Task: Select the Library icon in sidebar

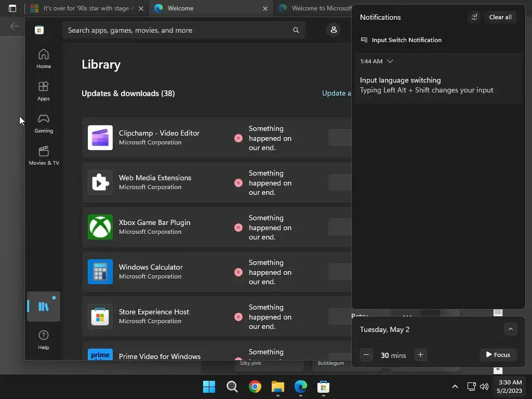Action: (x=44, y=307)
